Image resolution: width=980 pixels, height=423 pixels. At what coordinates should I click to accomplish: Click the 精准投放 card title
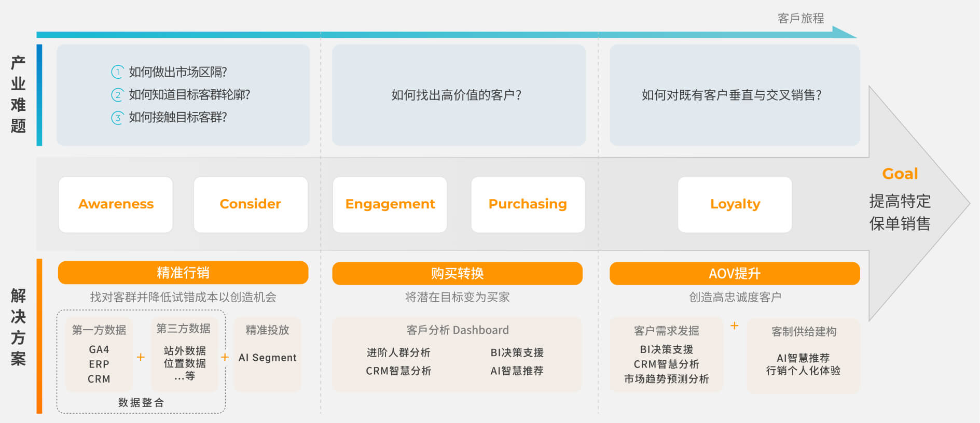point(267,330)
